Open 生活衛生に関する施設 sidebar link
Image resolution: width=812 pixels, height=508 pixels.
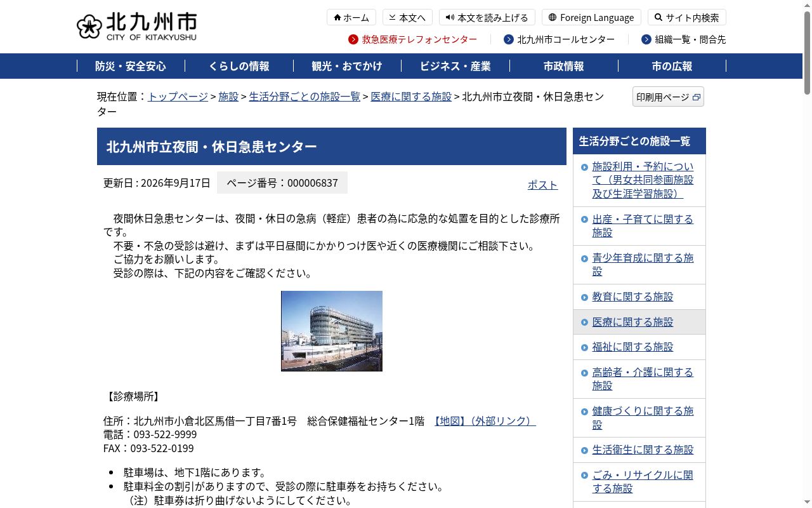[643, 450]
